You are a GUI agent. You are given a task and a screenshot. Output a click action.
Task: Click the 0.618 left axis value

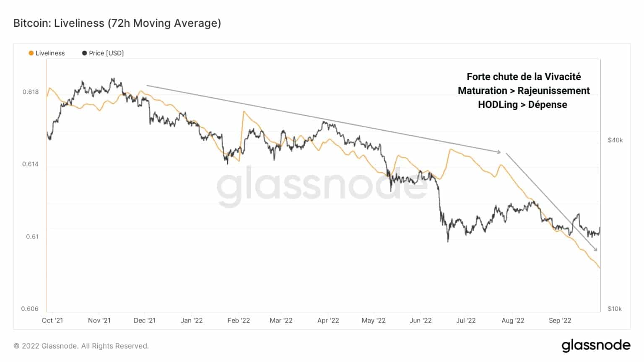click(x=30, y=92)
